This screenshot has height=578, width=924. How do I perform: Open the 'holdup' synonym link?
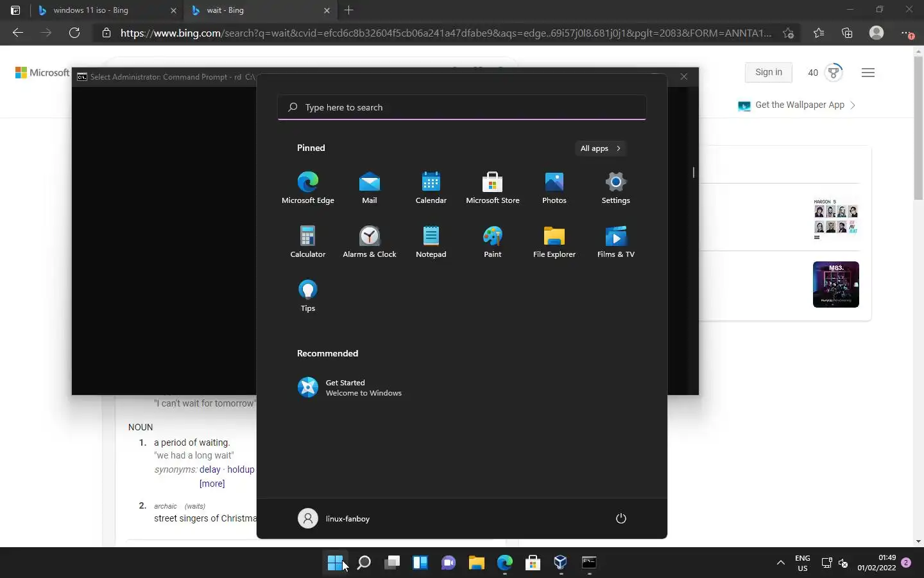[x=241, y=469]
